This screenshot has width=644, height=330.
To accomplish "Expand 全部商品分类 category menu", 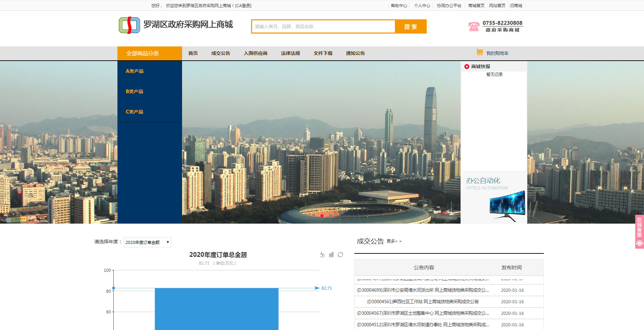I will coord(150,53).
